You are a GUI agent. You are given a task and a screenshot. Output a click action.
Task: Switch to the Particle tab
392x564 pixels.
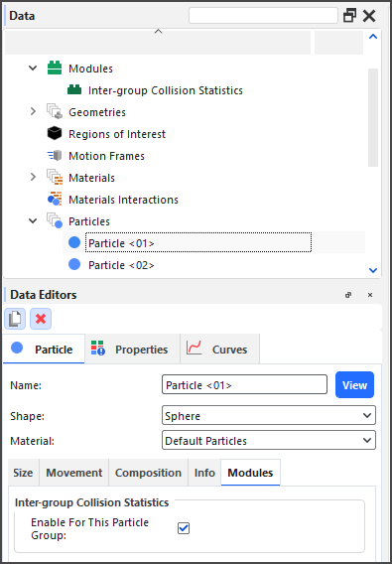coord(44,349)
